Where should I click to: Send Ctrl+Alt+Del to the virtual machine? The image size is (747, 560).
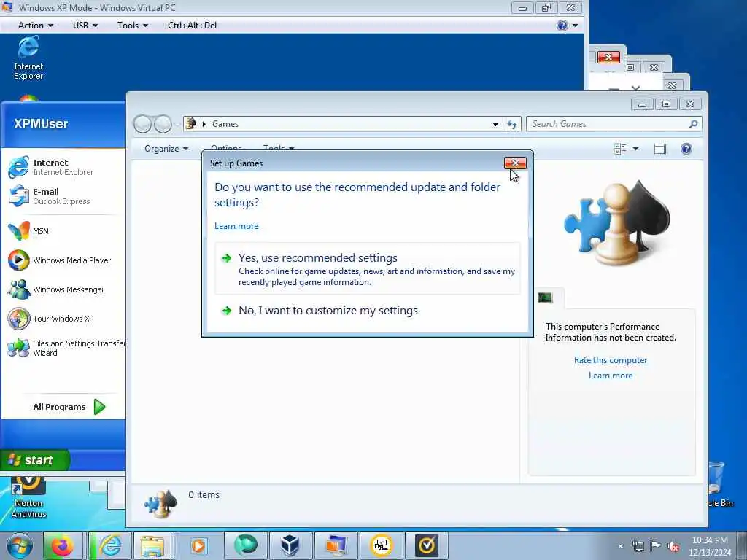click(x=192, y=26)
